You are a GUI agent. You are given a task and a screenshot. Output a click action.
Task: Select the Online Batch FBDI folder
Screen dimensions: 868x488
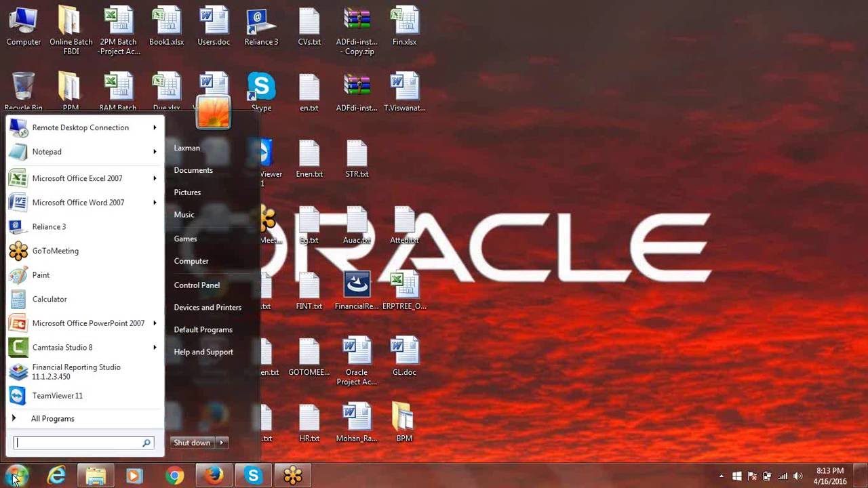click(x=71, y=30)
